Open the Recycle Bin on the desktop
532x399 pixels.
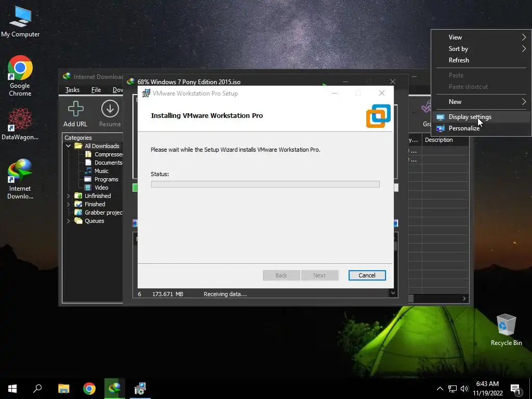(x=506, y=329)
